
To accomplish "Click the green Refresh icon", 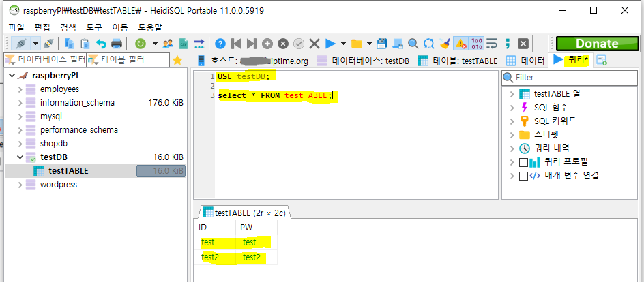I will click(x=141, y=43).
